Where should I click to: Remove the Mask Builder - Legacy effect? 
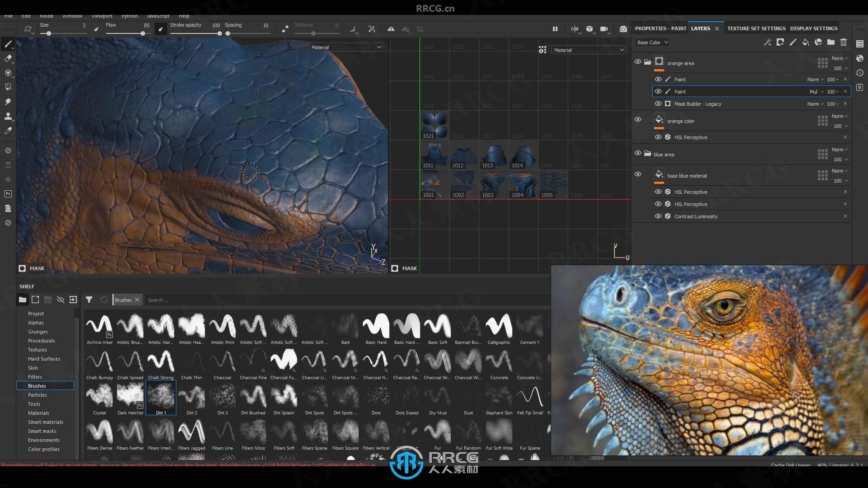[845, 103]
